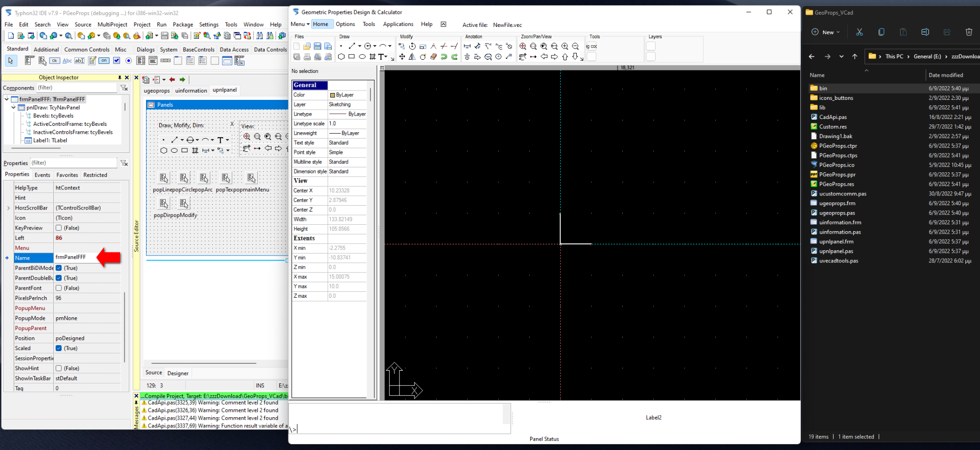Select the Rectangle tool in the Draw ribbon group
Image resolution: width=980 pixels, height=450 pixels.
351,57
